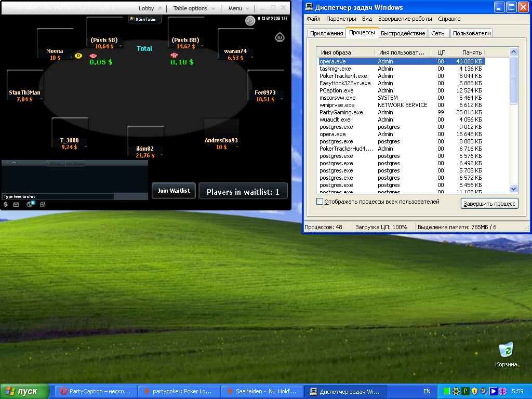Expand options arrow beside ikim82 seat
This screenshot has width=532, height=399.
(x=162, y=155)
